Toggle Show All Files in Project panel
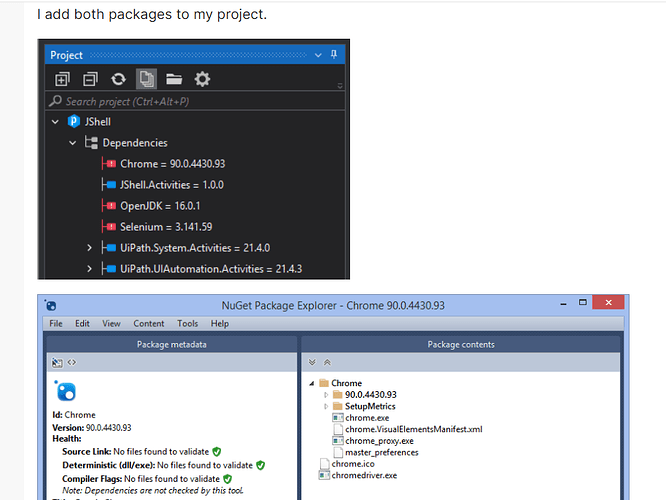666x500 pixels. (147, 79)
